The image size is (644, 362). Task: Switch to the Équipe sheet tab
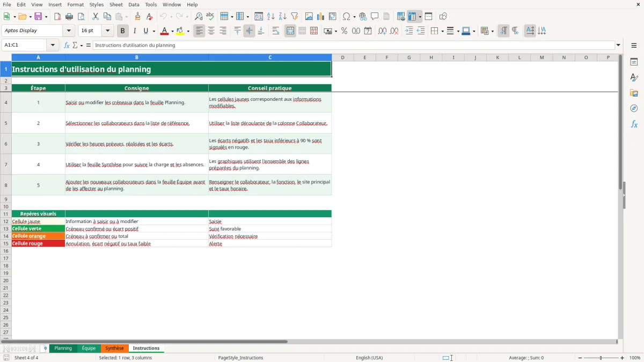(x=89, y=348)
